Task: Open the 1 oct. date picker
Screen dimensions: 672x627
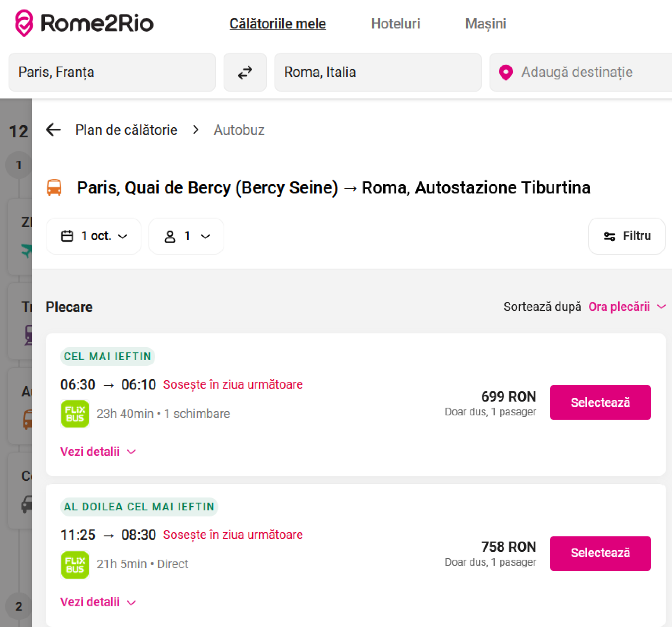Action: point(94,236)
